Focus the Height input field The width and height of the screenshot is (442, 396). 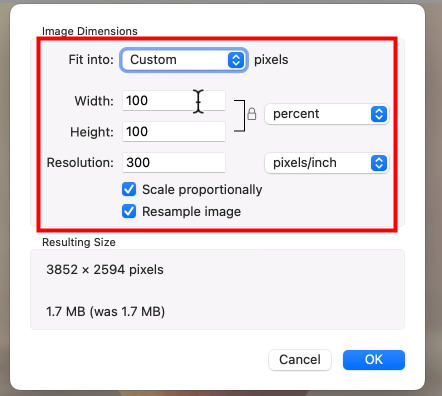(x=174, y=131)
